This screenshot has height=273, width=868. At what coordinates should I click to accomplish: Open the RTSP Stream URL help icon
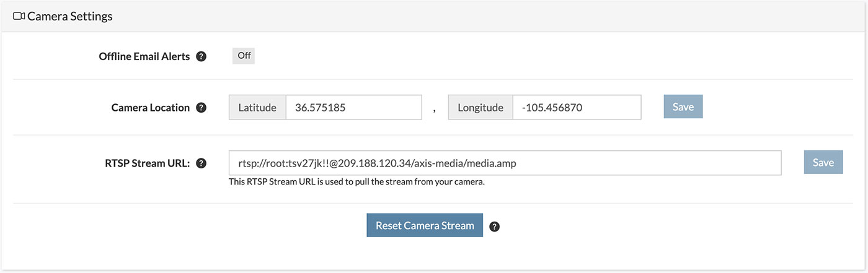(201, 163)
